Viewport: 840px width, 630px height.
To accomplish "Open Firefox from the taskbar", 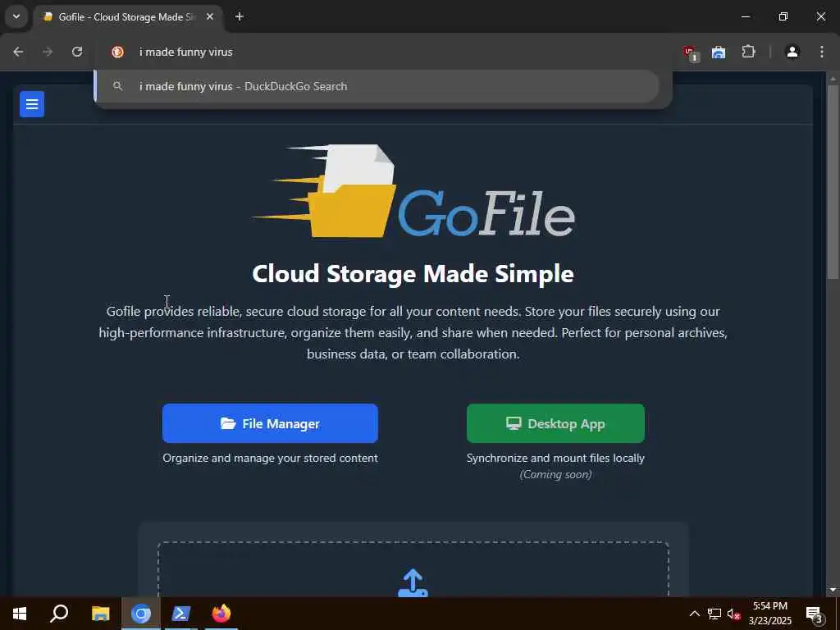I will pyautogui.click(x=221, y=614).
